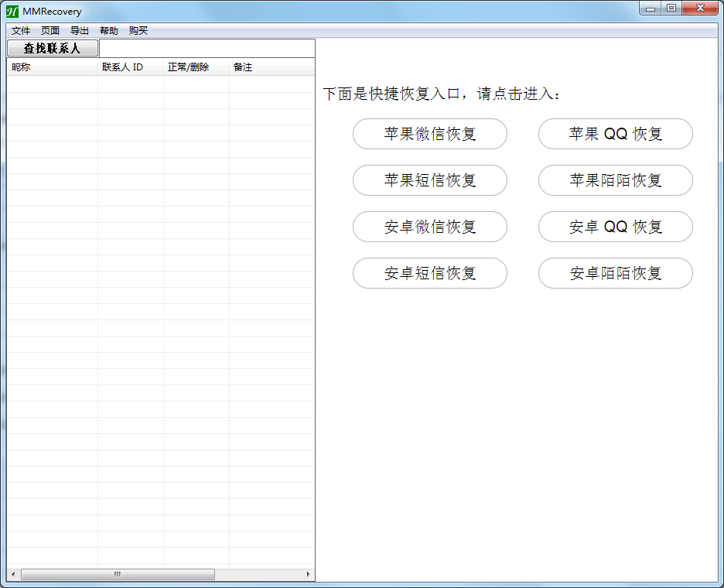The image size is (724, 588).
Task: Open the 页面 menu
Action: point(50,30)
